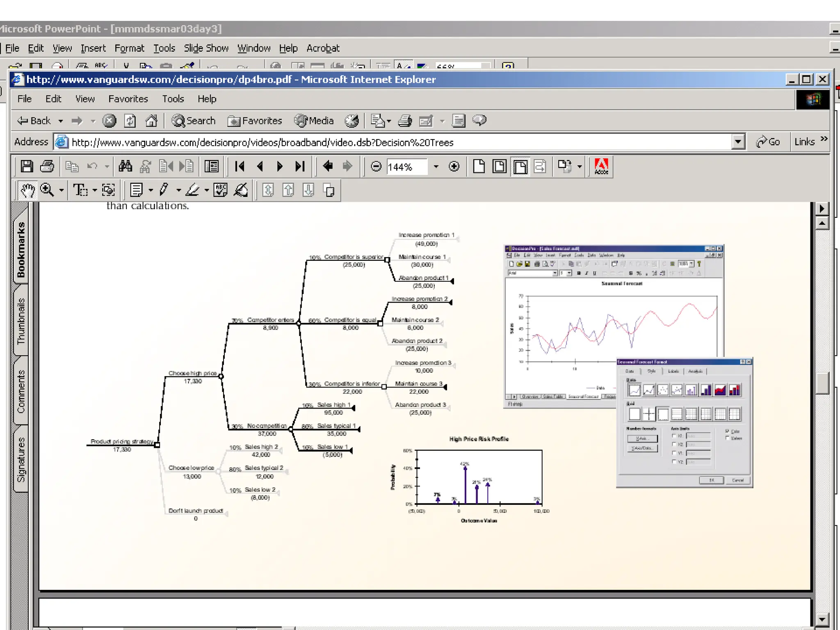Click the Search toolbar button
The height and width of the screenshot is (630, 840).
(194, 121)
